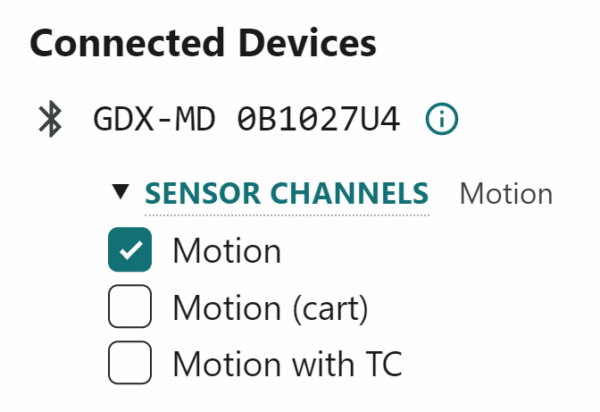This screenshot has height=412, width=600.
Task: Select the "Motion (cart)" label text
Action: (x=270, y=307)
